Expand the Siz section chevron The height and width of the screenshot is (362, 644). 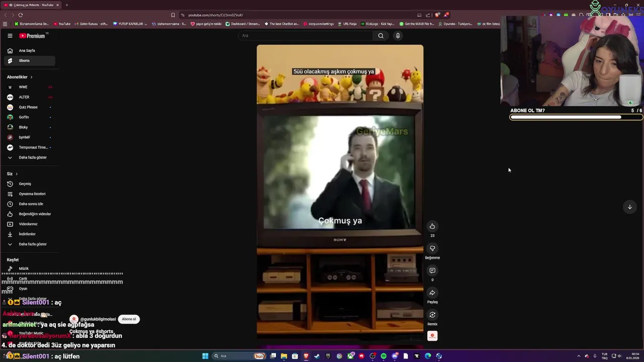[16, 174]
